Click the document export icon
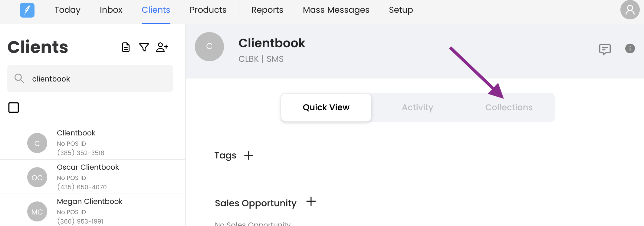Viewport: 644px width, 226px height. point(126,47)
